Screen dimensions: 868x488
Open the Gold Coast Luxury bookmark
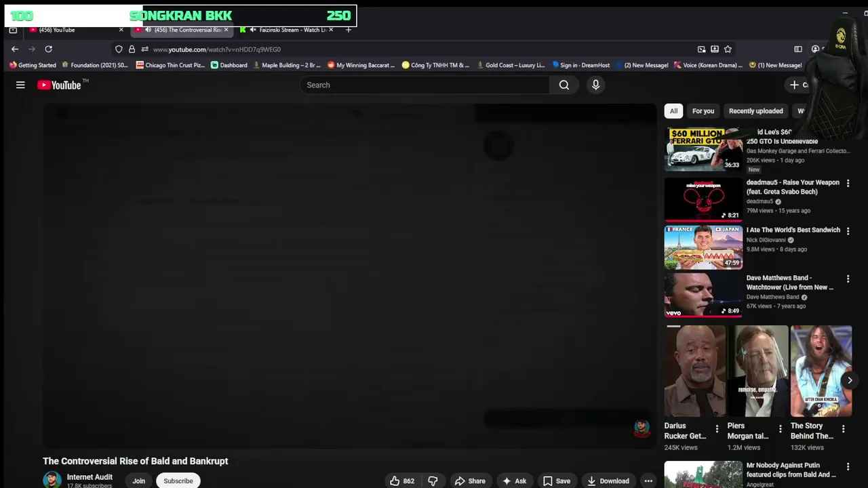(x=511, y=65)
